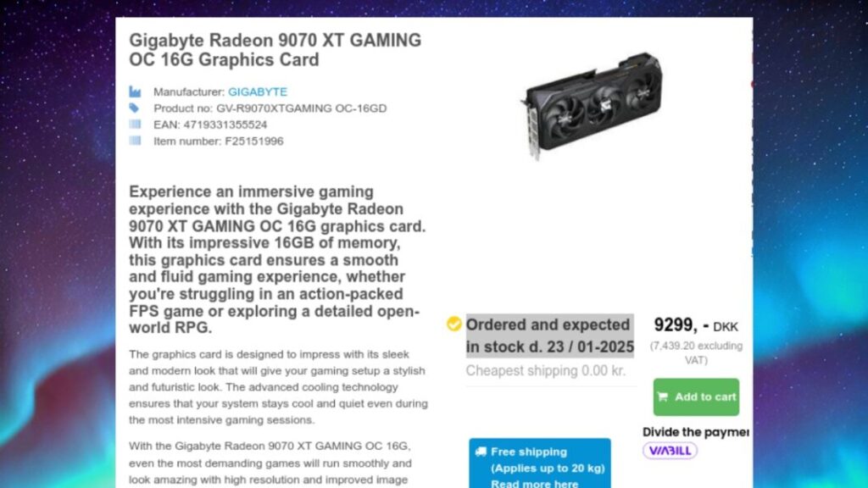Open the 'Read more here' shipping link
The height and width of the screenshot is (488, 868).
pos(534,484)
